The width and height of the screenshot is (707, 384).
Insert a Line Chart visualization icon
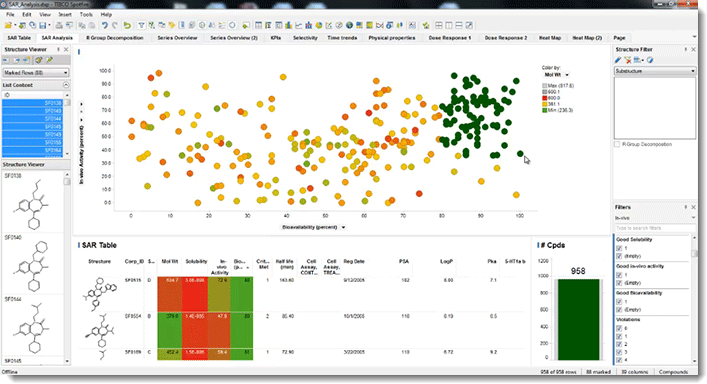coord(298,25)
